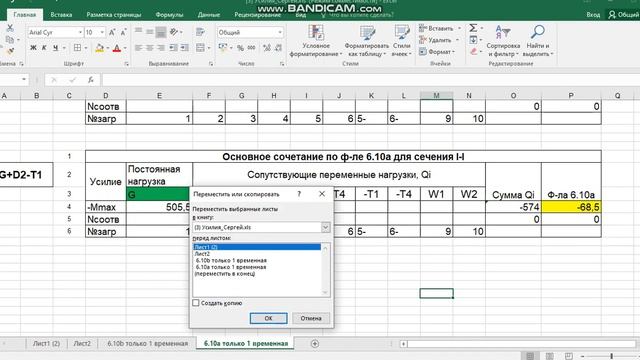Screen dimensions: 640x360
Task: Switch to Page Break Preview icon
Action: 569,356
